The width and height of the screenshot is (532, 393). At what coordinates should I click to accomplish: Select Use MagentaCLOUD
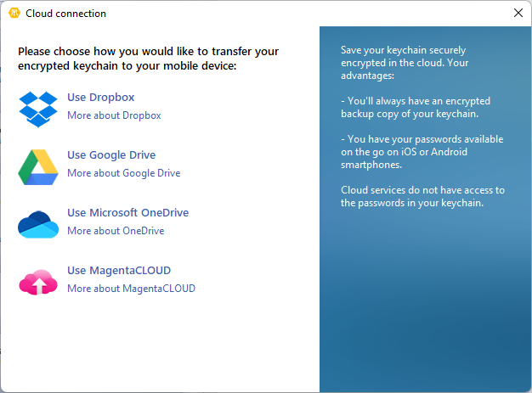coord(119,271)
